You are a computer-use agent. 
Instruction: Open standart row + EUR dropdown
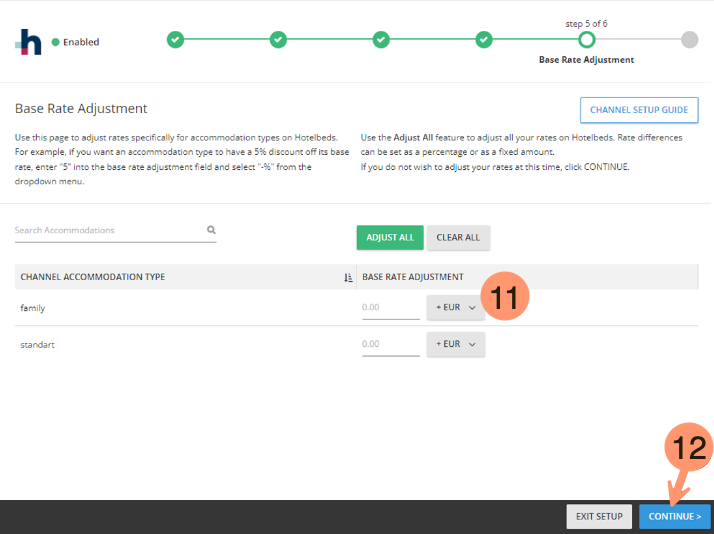click(455, 344)
